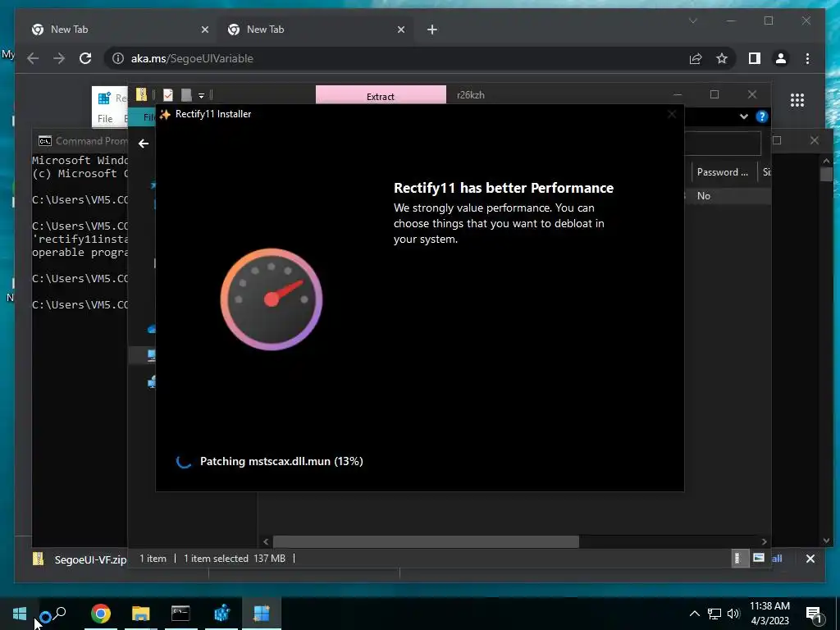Close the Command Prompt window
Viewport: 840px width, 630px height.
pos(815,140)
